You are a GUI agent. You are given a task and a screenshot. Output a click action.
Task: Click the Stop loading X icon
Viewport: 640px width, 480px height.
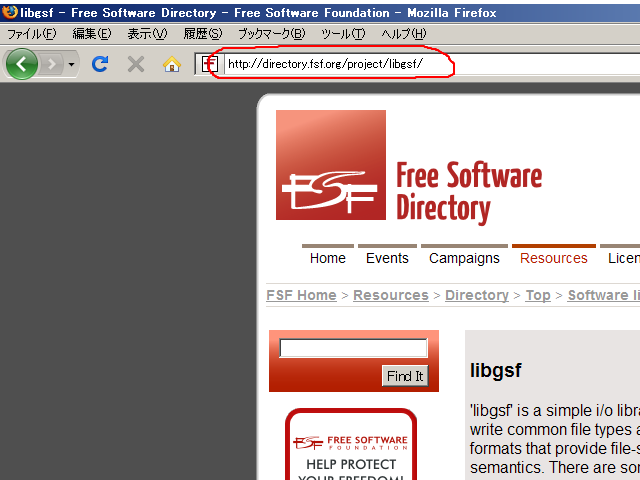(x=136, y=64)
